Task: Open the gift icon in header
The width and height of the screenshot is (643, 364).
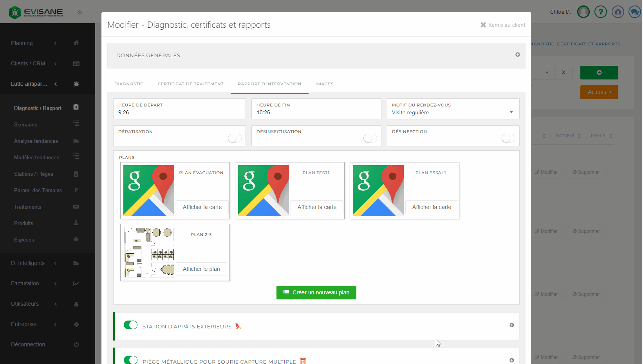Action: pos(618,12)
